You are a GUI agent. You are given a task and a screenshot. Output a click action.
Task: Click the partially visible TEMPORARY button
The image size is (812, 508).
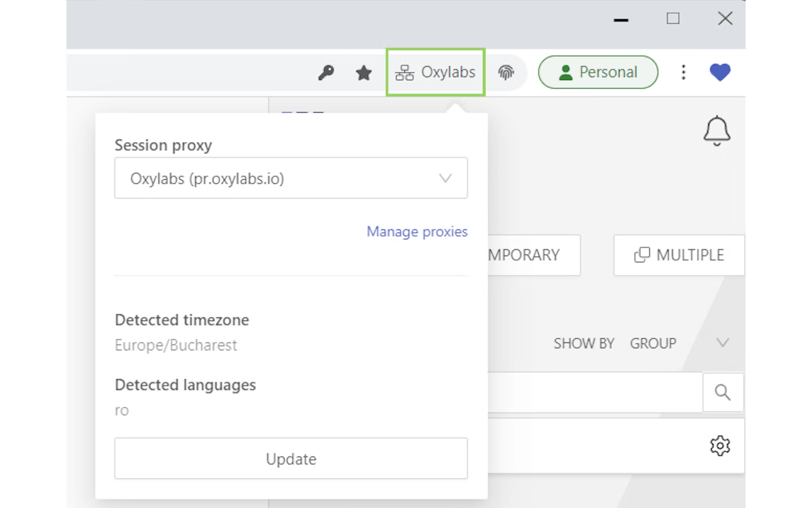click(534, 255)
